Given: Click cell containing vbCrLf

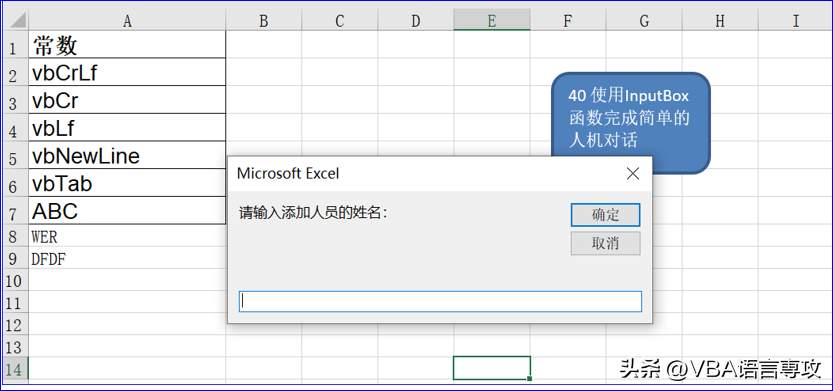Looking at the screenshot, I should point(127,72).
